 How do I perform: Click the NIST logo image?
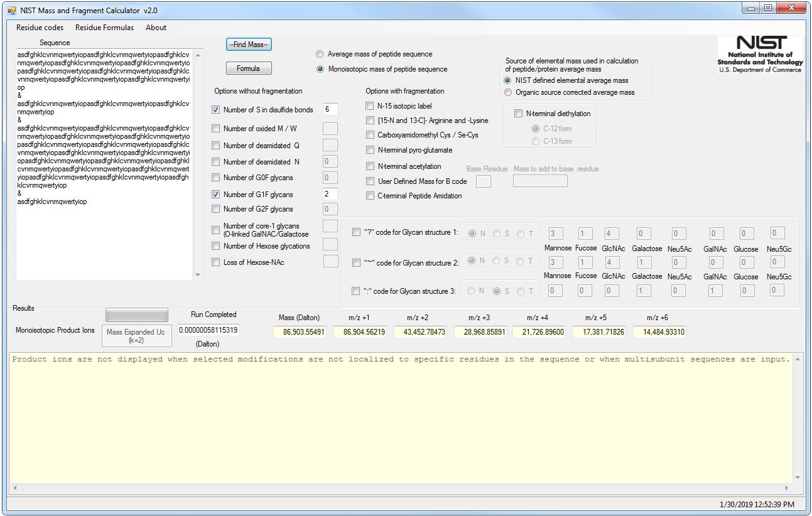click(x=761, y=55)
